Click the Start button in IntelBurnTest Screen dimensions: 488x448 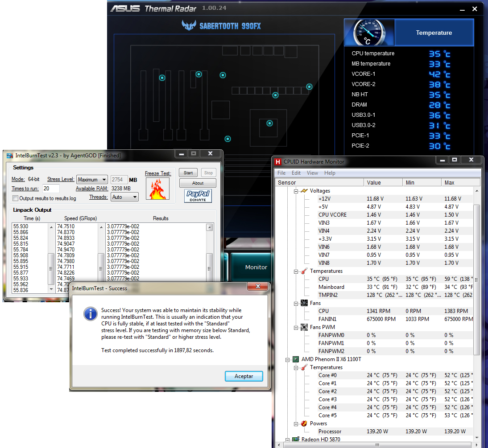point(188,173)
